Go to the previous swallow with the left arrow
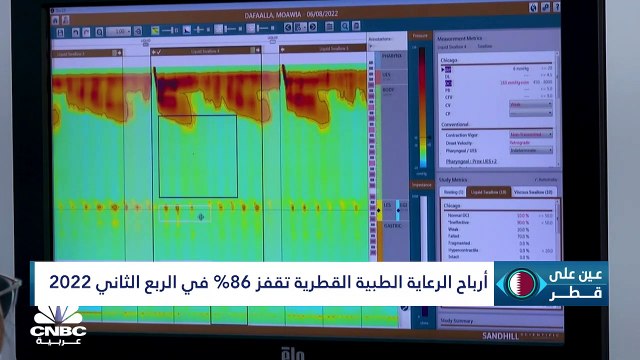 click(288, 27)
